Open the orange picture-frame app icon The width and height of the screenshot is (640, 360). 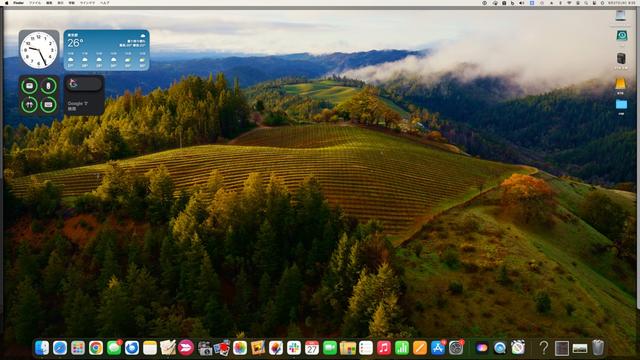(x=258, y=348)
